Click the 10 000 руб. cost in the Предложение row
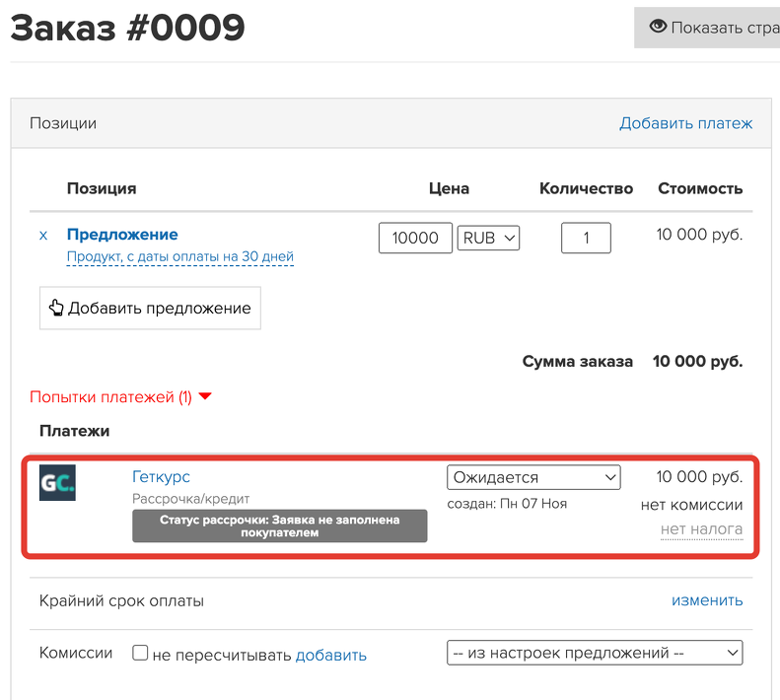Image resolution: width=780 pixels, height=700 pixels. pos(699,235)
